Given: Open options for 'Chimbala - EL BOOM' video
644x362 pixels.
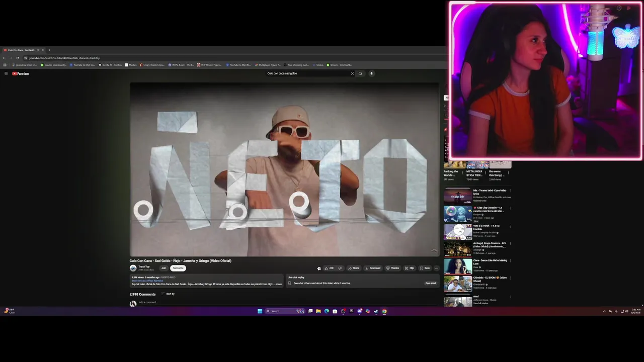Looking at the screenshot, I should 510,278.
